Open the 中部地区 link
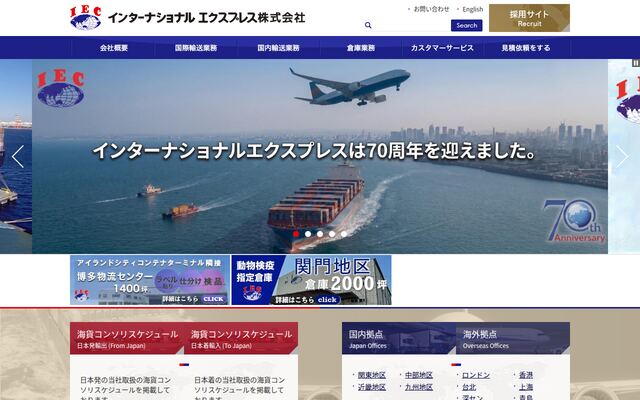This screenshot has width=640, height=400. [x=419, y=375]
